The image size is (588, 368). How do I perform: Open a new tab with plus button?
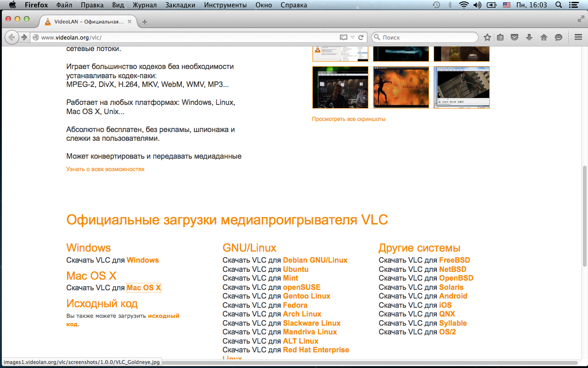145,22
